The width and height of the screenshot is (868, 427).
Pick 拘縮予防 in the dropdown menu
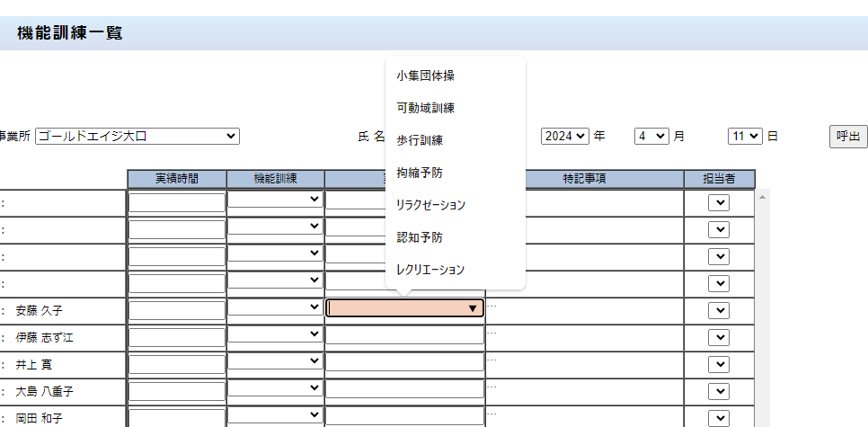(x=419, y=173)
